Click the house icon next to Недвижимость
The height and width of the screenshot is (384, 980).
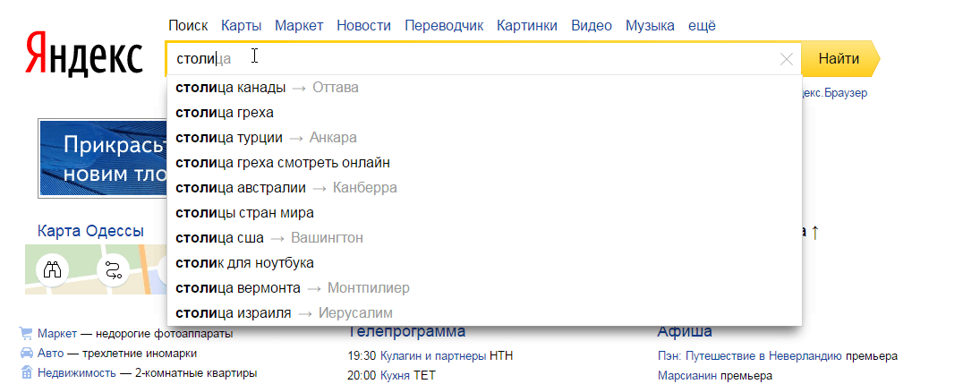26,372
